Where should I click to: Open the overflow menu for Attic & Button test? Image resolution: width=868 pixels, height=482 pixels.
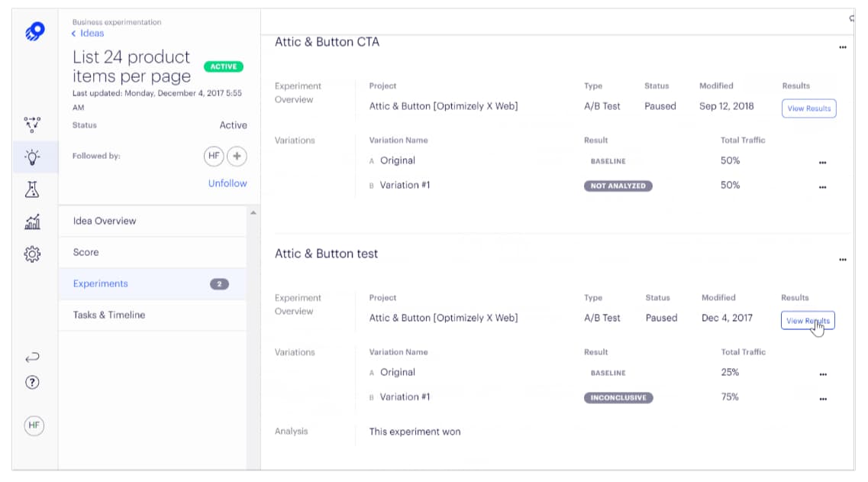pos(842,258)
